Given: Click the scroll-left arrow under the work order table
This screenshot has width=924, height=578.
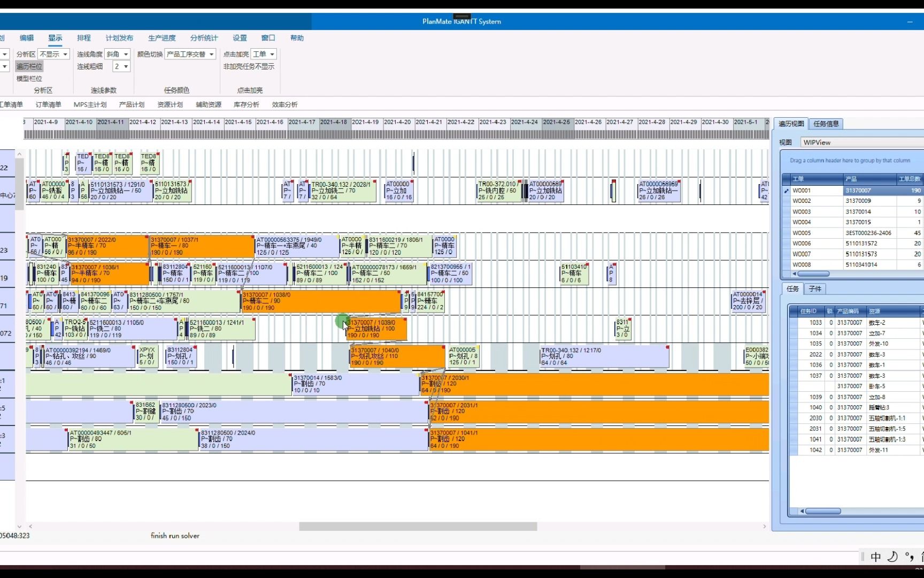Looking at the screenshot, I should 794,274.
